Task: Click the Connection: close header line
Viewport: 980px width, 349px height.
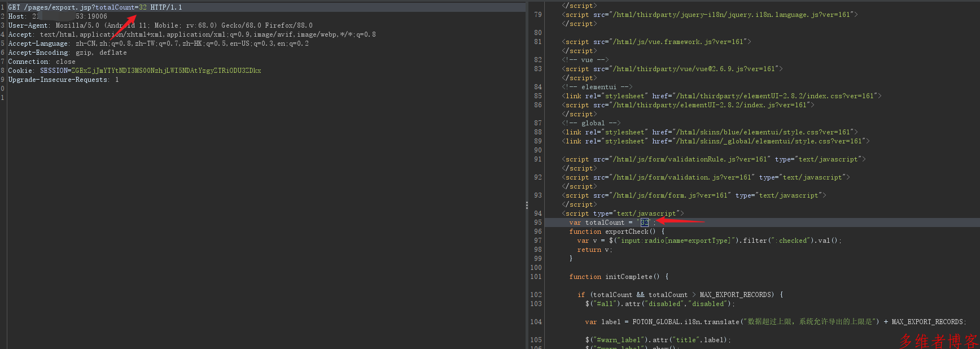Action: click(42, 62)
